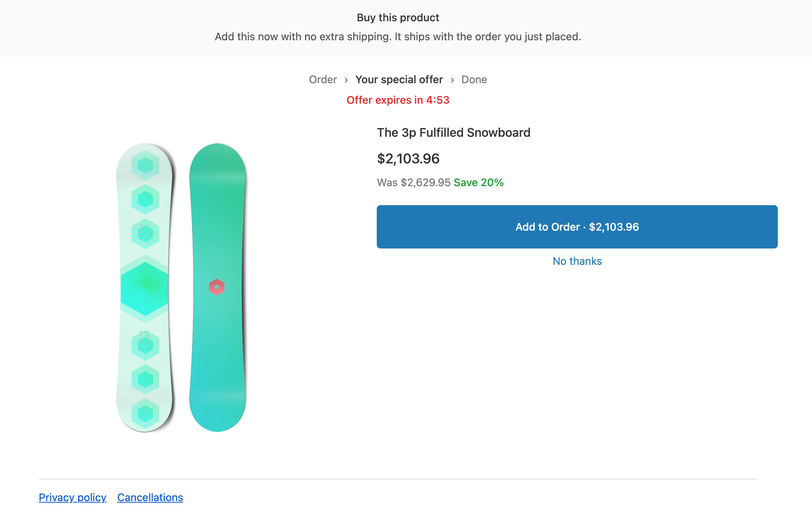Click the topmost hexagon on left snowboard
This screenshot has width=812, height=519.
point(145,165)
